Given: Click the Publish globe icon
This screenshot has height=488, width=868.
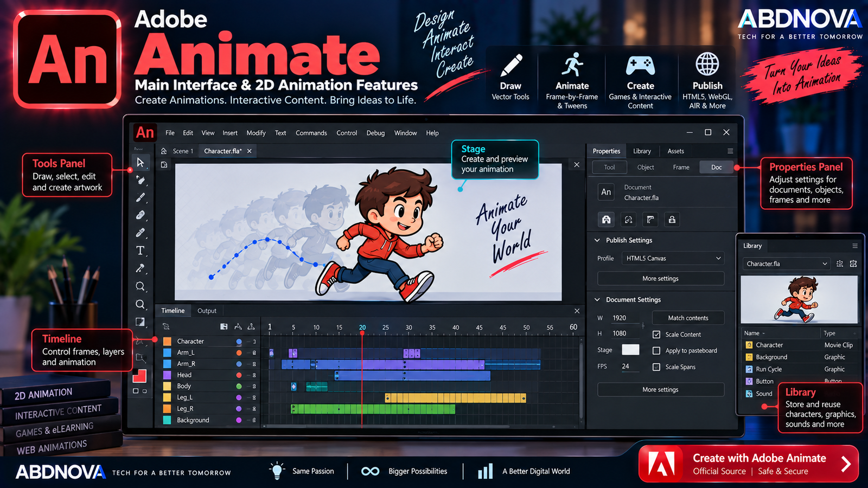Looking at the screenshot, I should click(x=707, y=64).
